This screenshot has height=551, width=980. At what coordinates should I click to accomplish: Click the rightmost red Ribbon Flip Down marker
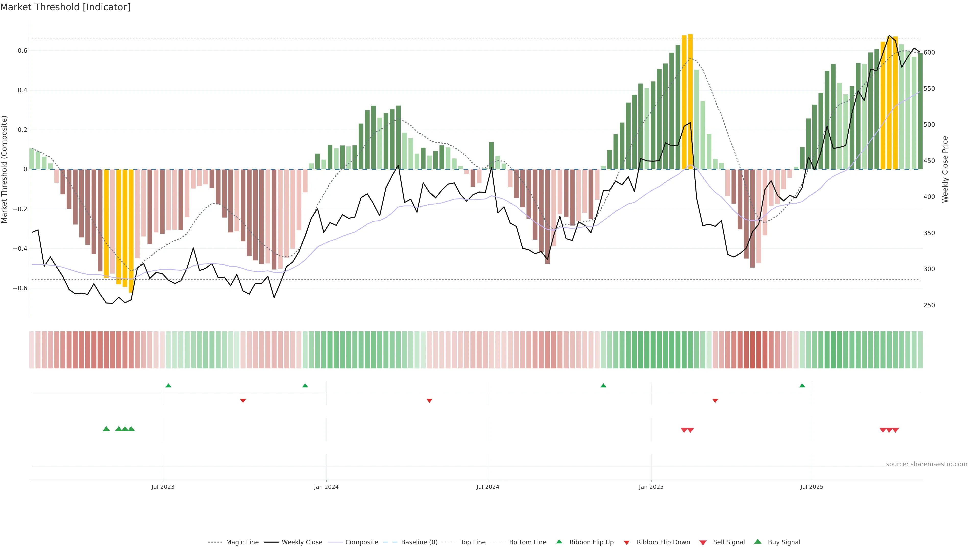715,400
